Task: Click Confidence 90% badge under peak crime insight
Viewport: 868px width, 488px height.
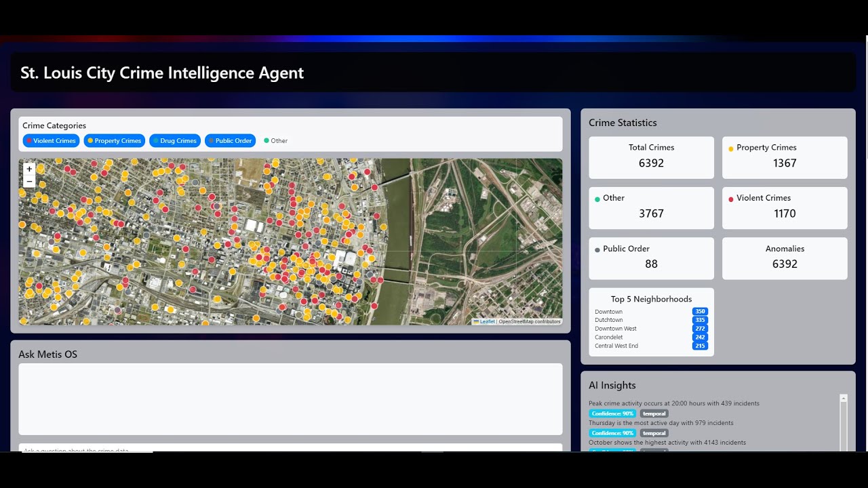Action: pyautogui.click(x=612, y=413)
